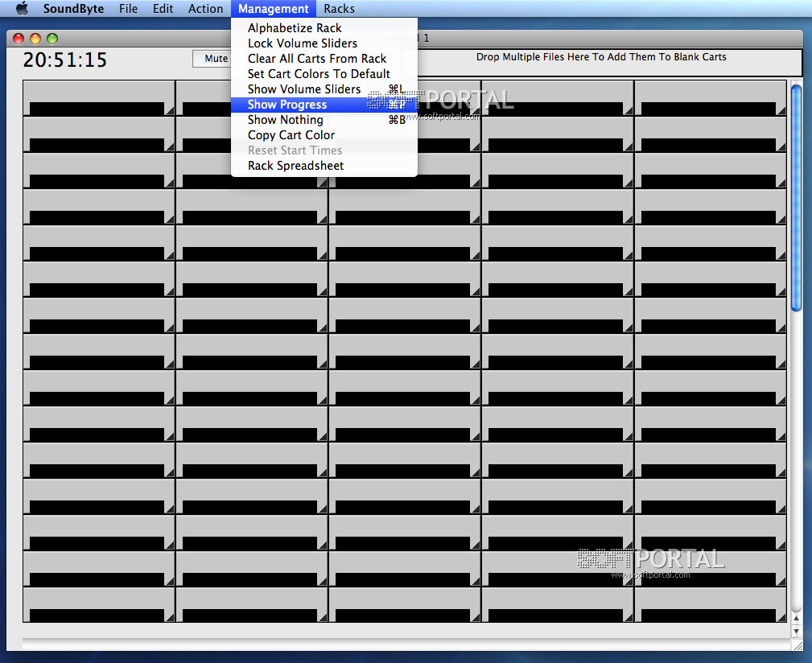Choose Alphabetize Rack
The width and height of the screenshot is (812, 663).
coord(324,28)
